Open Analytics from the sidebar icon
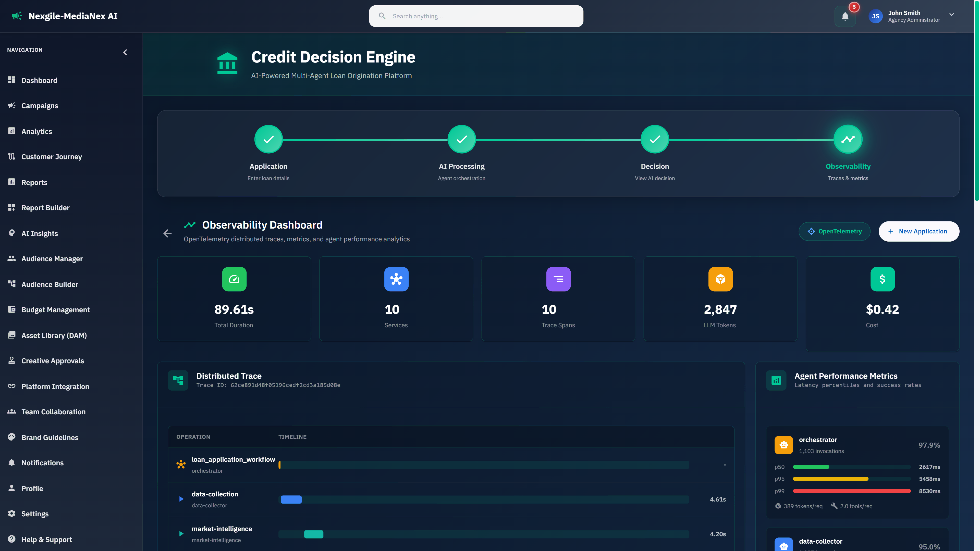 coord(11,131)
